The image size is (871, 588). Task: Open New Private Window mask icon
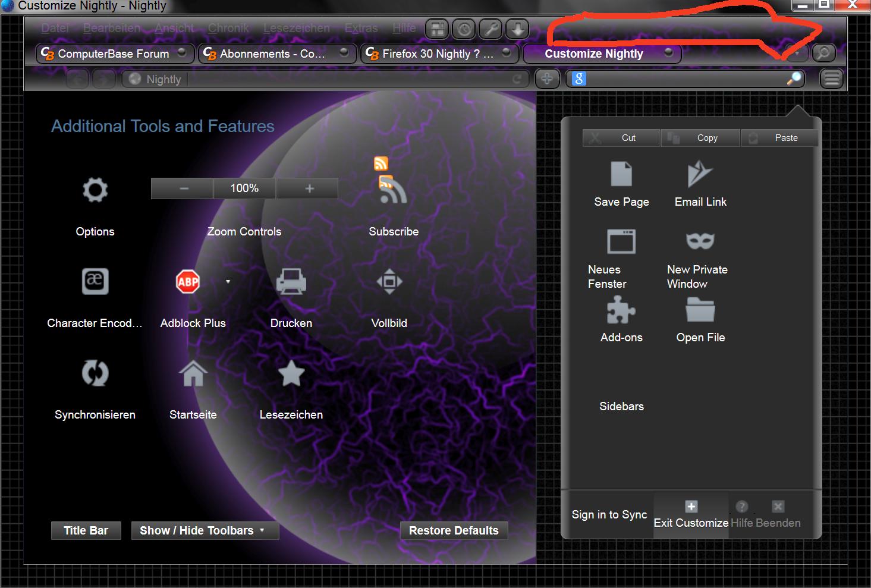[700, 241]
